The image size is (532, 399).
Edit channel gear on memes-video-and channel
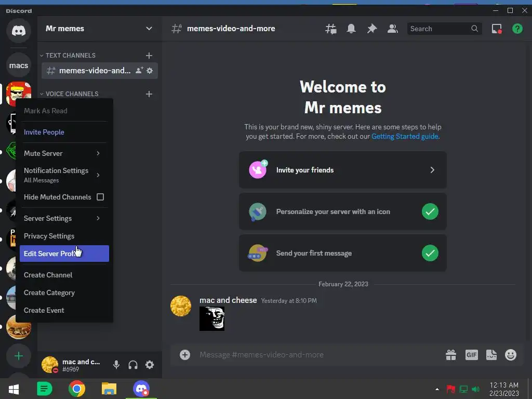pyautogui.click(x=150, y=71)
